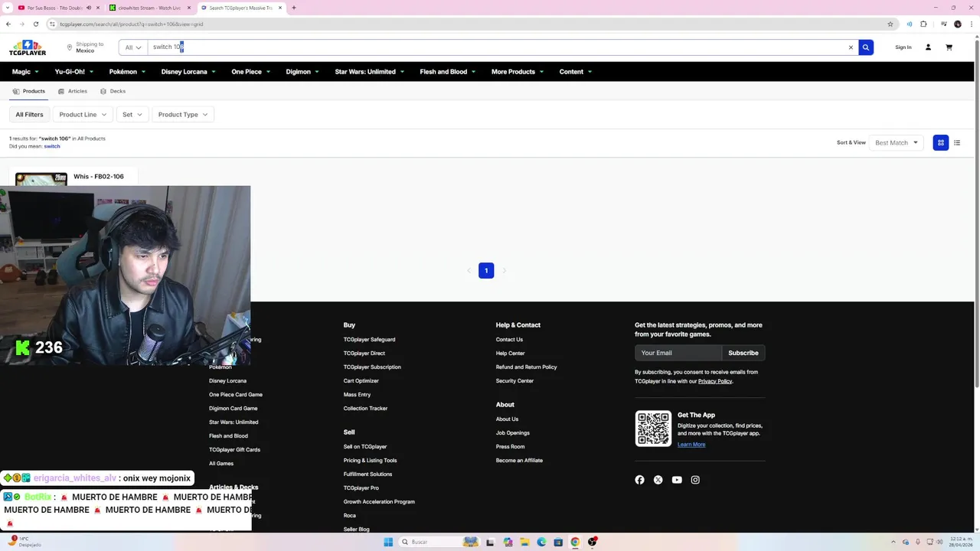Open Best Match sort dropdown
This screenshot has width=980, height=551.
point(897,142)
